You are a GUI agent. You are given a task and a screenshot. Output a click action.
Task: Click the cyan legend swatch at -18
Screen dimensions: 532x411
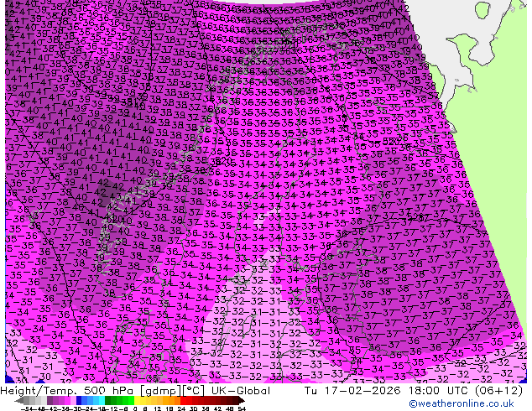click(x=102, y=400)
